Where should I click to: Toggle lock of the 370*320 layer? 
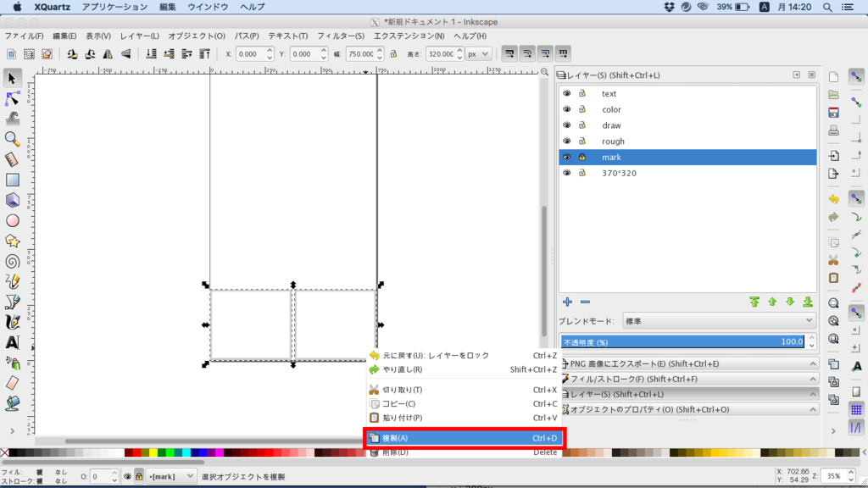(582, 173)
